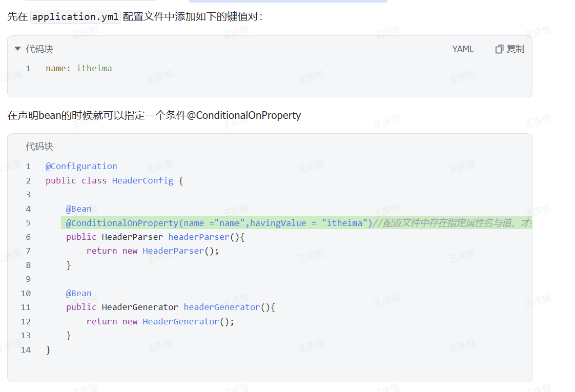The height and width of the screenshot is (392, 575).
Task: Click the @Bean annotation on line 10
Action: tap(78, 293)
